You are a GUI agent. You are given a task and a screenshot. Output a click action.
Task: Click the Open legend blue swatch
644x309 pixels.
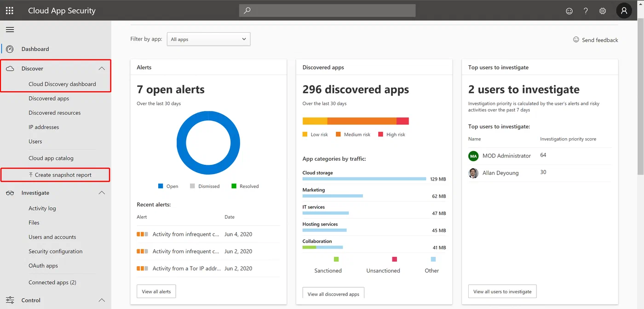click(161, 186)
